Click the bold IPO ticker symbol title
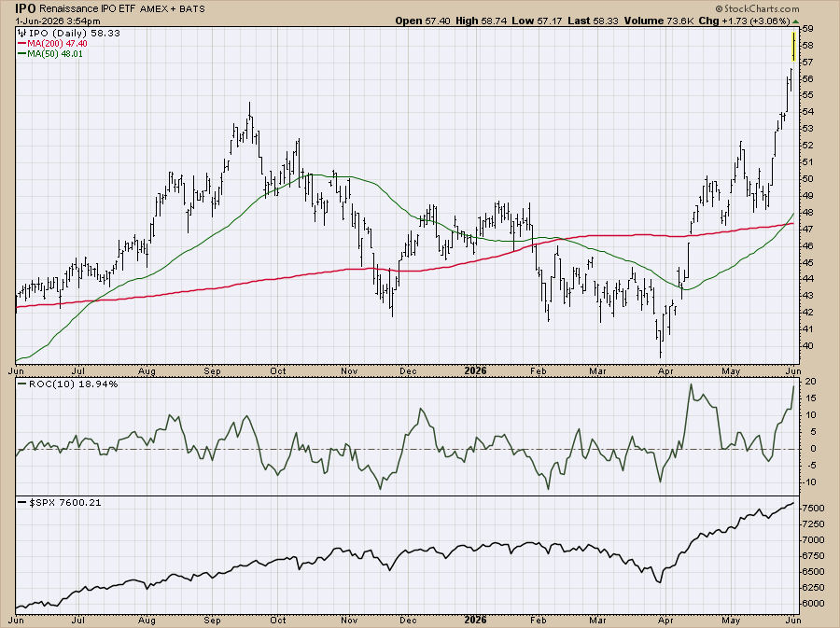 pos(25,8)
